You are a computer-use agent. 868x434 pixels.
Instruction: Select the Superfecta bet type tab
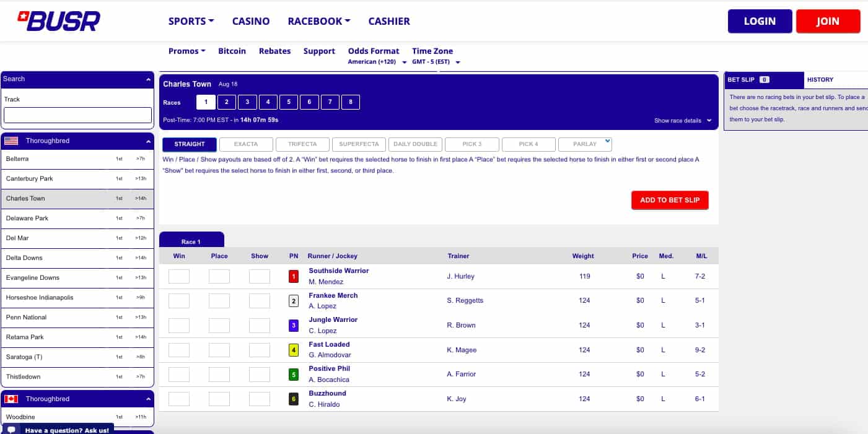tap(359, 144)
